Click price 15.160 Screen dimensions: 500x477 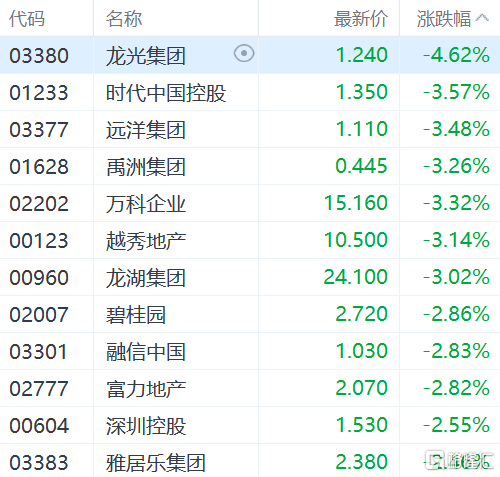pos(356,203)
